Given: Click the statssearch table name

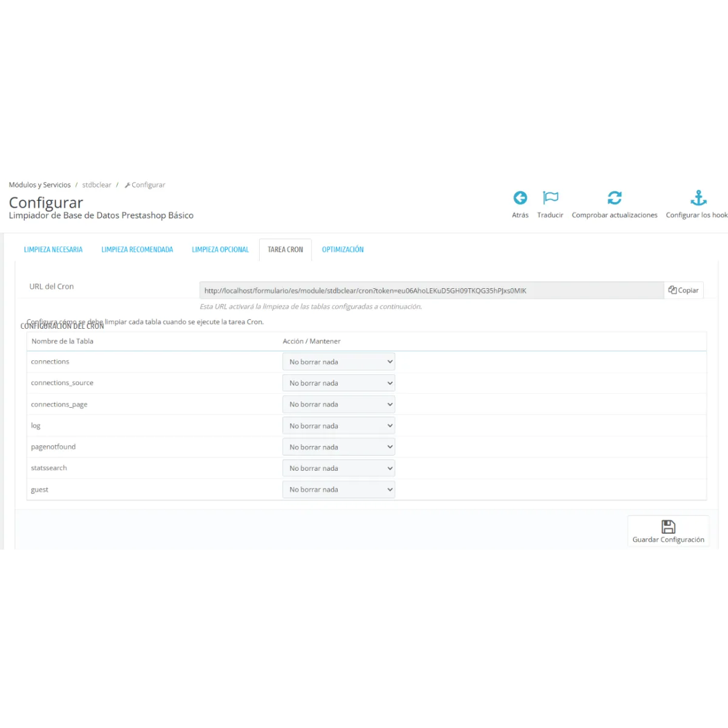Looking at the screenshot, I should tap(49, 468).
